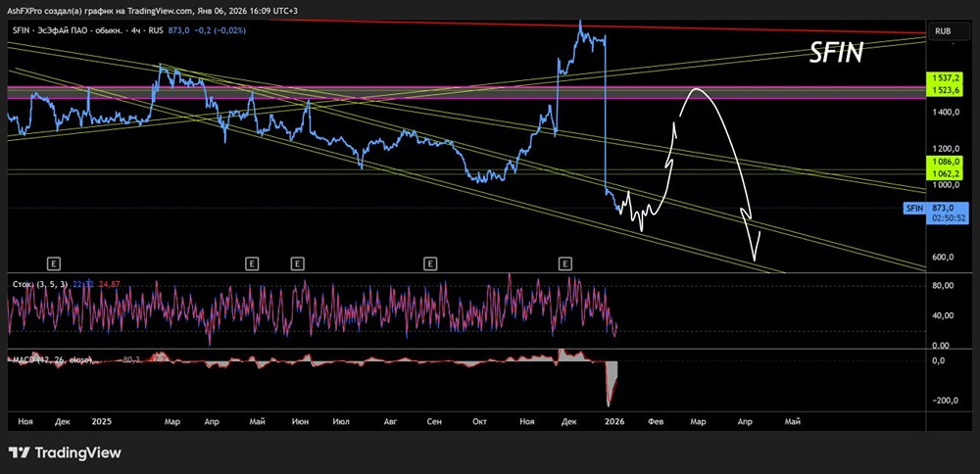The height and width of the screenshot is (474, 980).
Task: Click the 4ч timeframe label
Action: (x=136, y=30)
